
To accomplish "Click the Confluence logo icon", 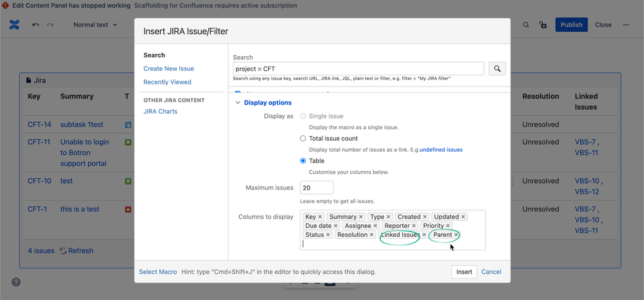I will pos(14,25).
